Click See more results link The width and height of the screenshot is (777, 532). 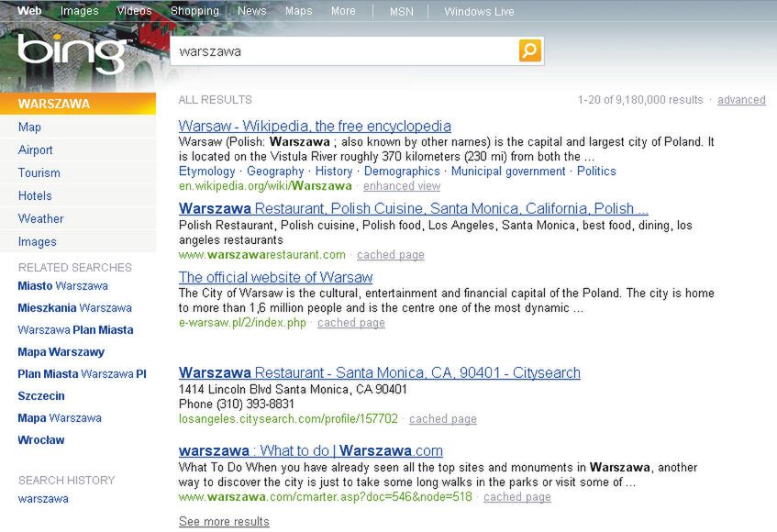click(224, 521)
